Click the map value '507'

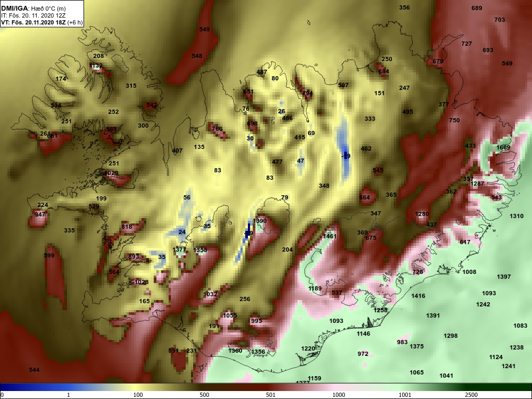tap(343, 85)
